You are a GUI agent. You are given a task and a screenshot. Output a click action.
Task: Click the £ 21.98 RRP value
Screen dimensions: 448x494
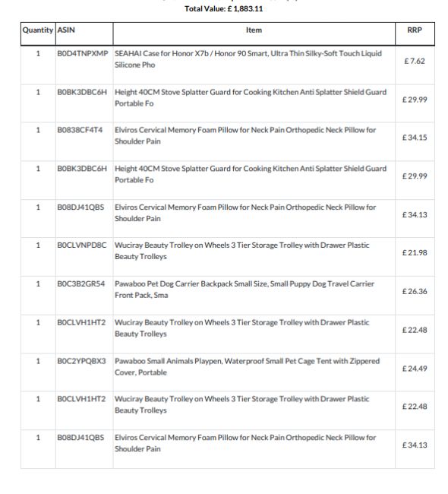point(415,252)
